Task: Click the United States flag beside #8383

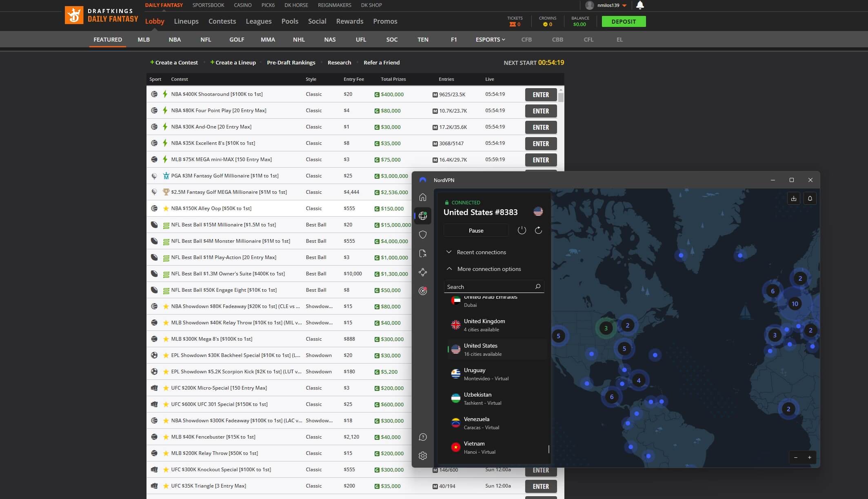Action: pos(538,211)
